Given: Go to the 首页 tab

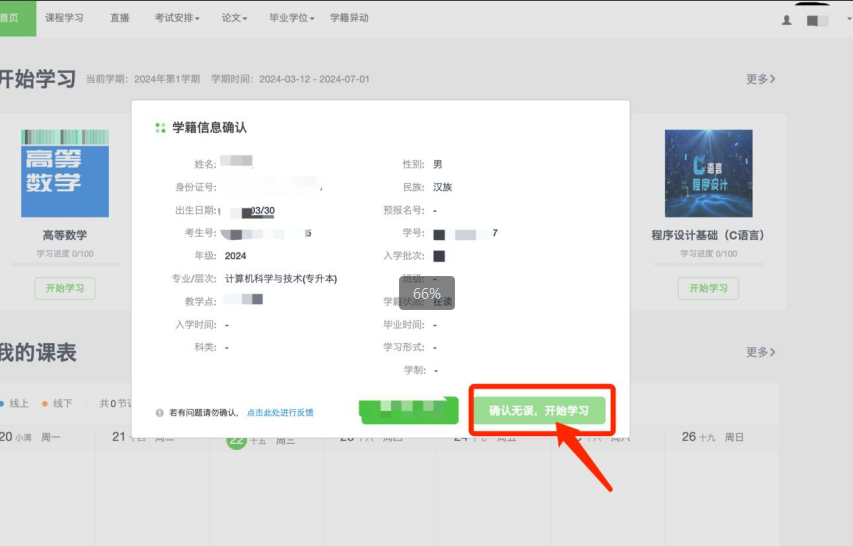Looking at the screenshot, I should pyautogui.click(x=10, y=18).
